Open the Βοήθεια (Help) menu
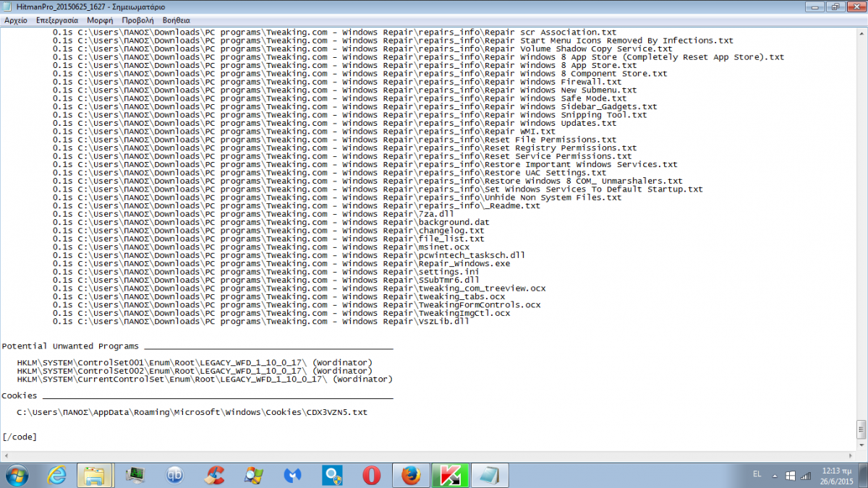Image resolution: width=868 pixels, height=488 pixels. click(176, 20)
